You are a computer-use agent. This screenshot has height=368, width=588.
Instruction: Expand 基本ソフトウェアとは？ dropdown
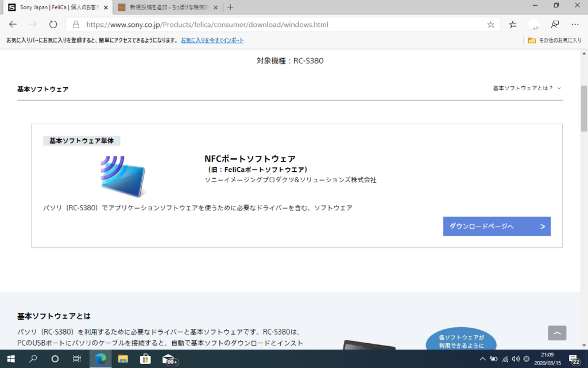click(527, 88)
